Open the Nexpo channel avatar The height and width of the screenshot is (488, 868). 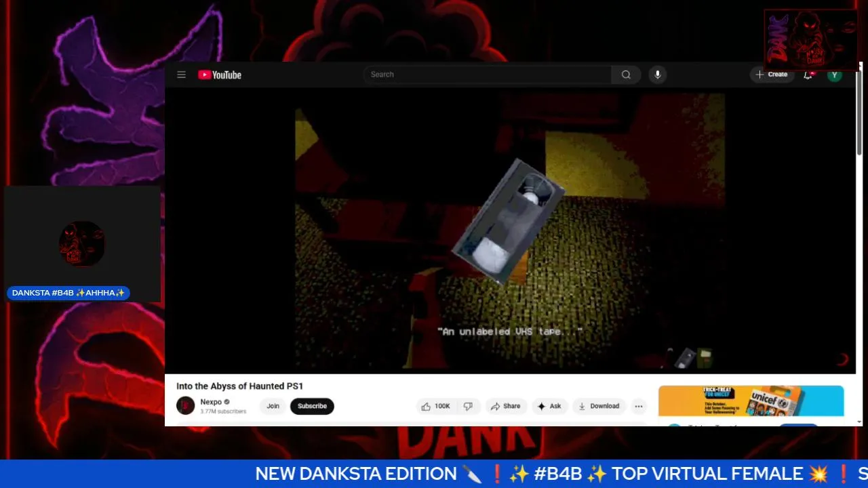coord(185,405)
